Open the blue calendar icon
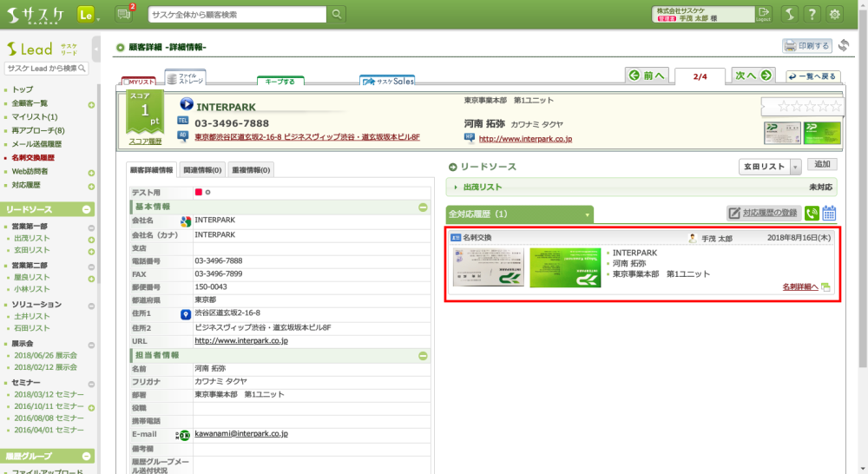The height and width of the screenshot is (474, 868). (829, 214)
